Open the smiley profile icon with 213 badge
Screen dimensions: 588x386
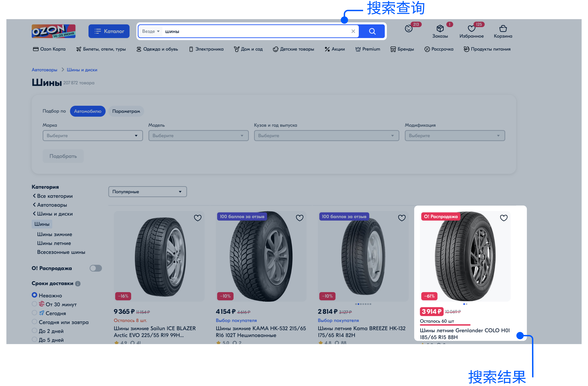pos(409,29)
